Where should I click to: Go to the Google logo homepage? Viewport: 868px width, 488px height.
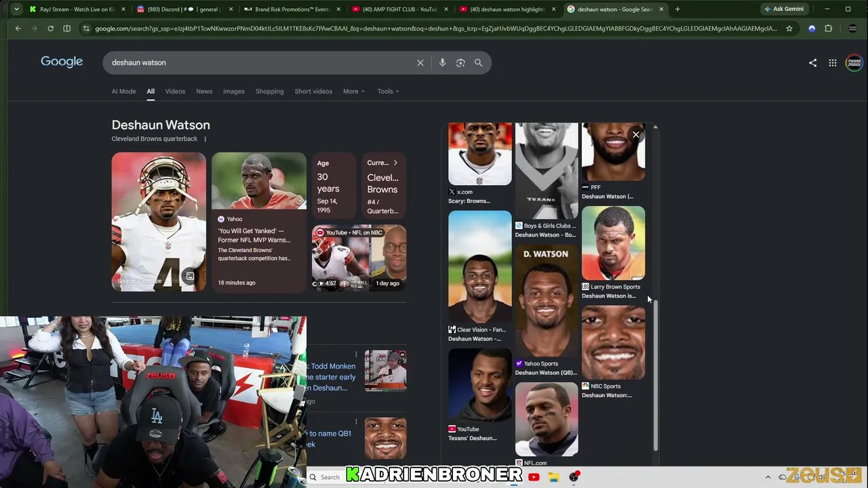pyautogui.click(x=62, y=62)
